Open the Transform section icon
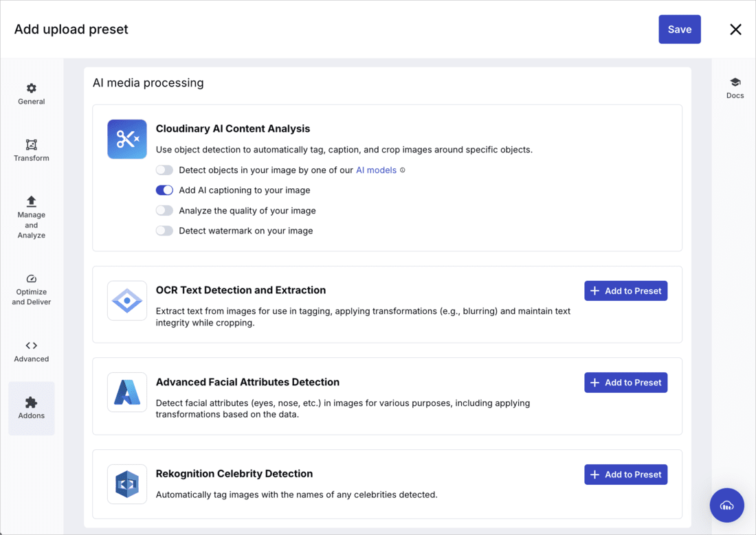756x535 pixels. (32, 145)
